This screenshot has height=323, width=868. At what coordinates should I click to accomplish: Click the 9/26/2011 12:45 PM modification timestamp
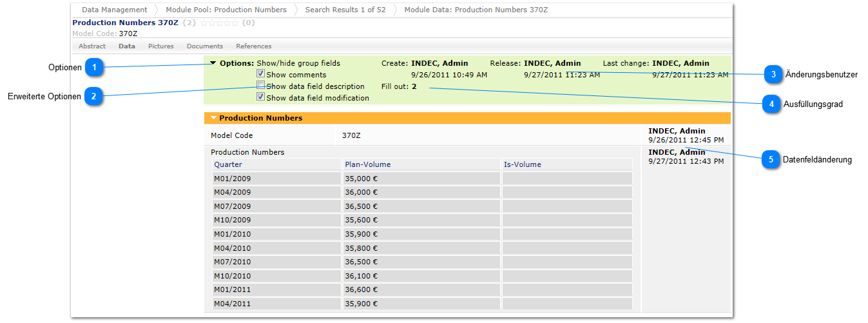pyautogui.click(x=686, y=140)
